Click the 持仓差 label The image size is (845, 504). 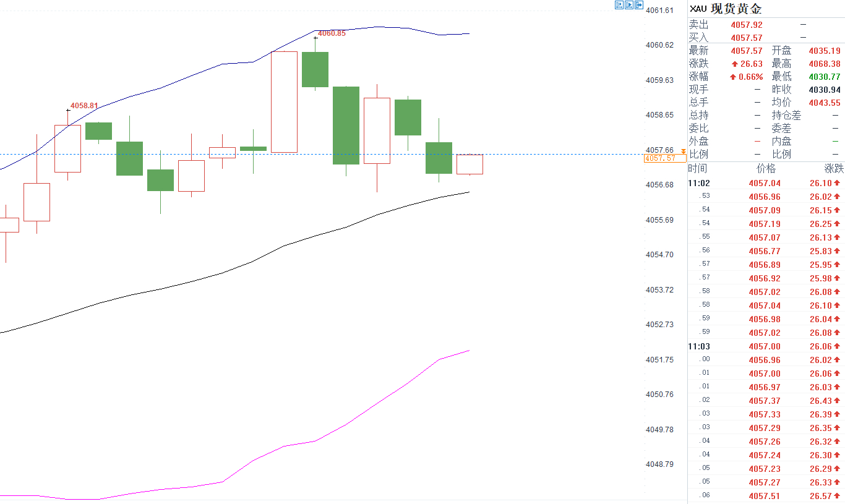pos(786,116)
